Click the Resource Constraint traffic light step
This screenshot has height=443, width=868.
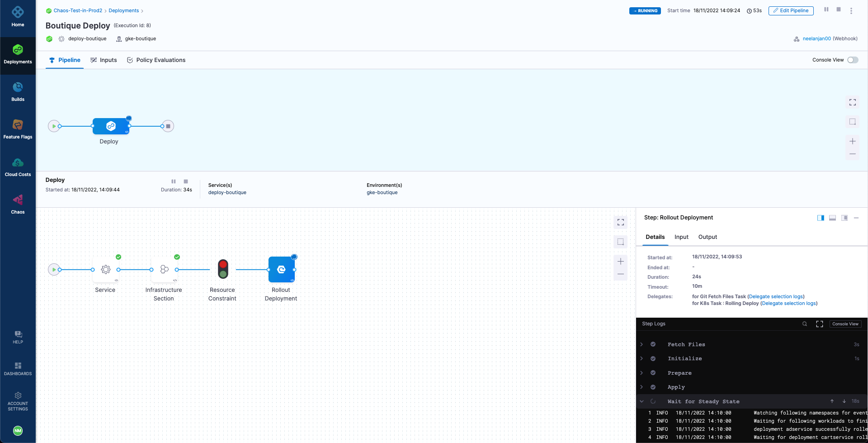click(x=223, y=269)
